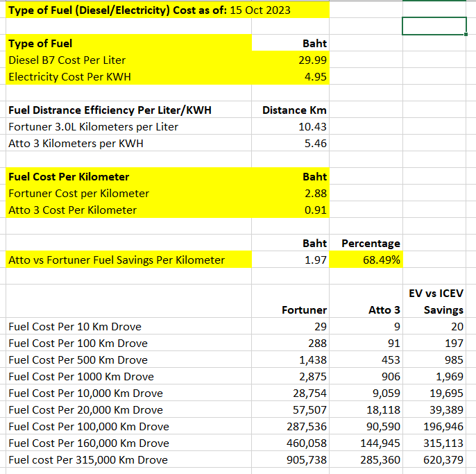Select Atto 3 Cost Per Kilometer value 0.91
The width and height of the screenshot is (476, 474).
click(315, 210)
